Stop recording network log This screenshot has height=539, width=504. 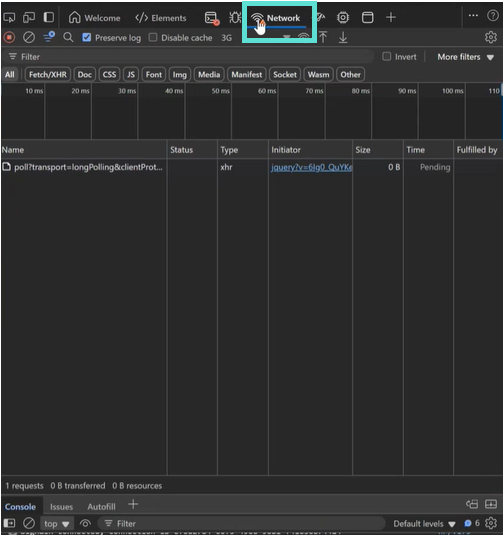click(x=9, y=37)
